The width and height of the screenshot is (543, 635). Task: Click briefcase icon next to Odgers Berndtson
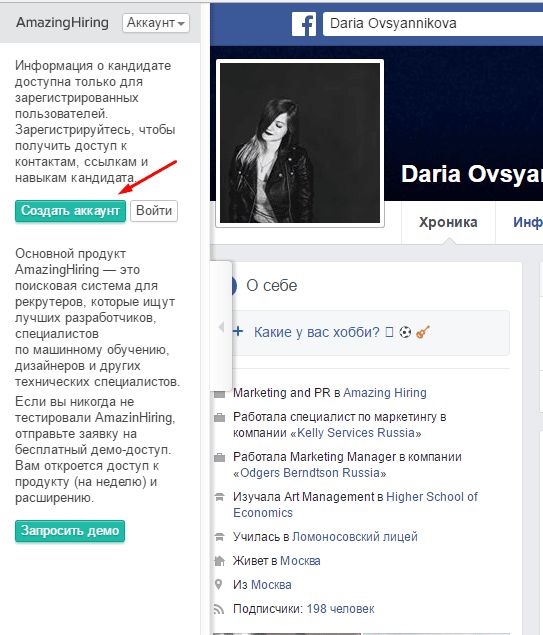219,458
